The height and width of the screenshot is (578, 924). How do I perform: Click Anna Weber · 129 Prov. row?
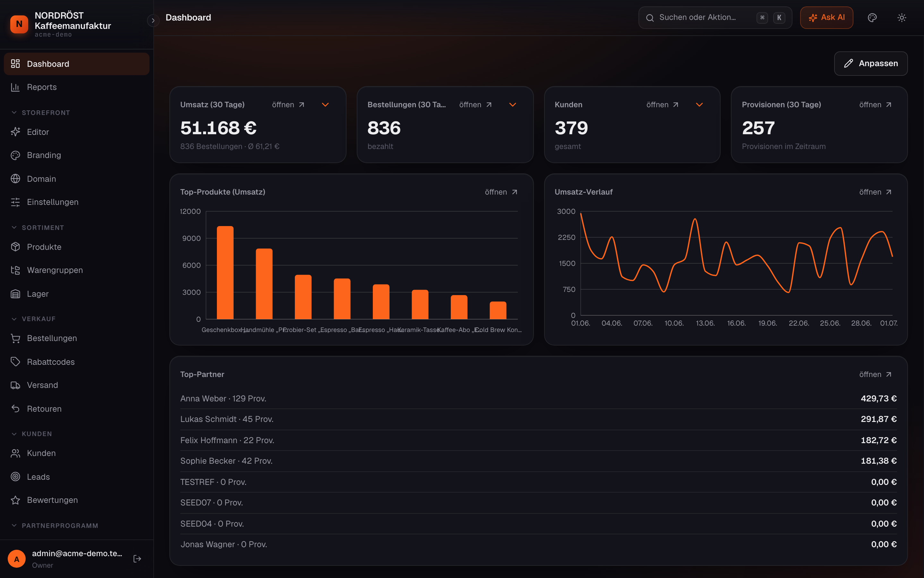coord(538,398)
